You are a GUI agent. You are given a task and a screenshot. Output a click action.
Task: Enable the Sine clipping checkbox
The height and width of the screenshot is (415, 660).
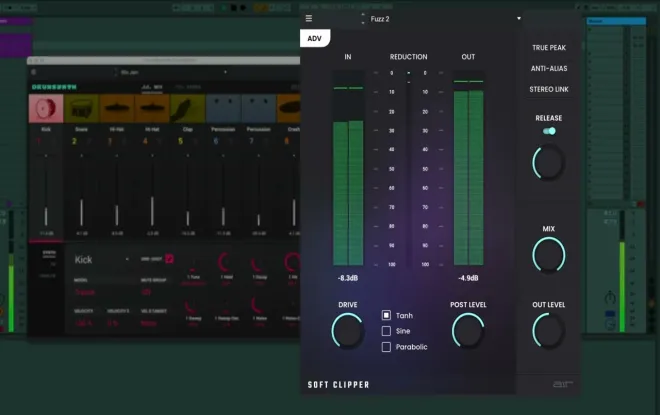click(386, 331)
